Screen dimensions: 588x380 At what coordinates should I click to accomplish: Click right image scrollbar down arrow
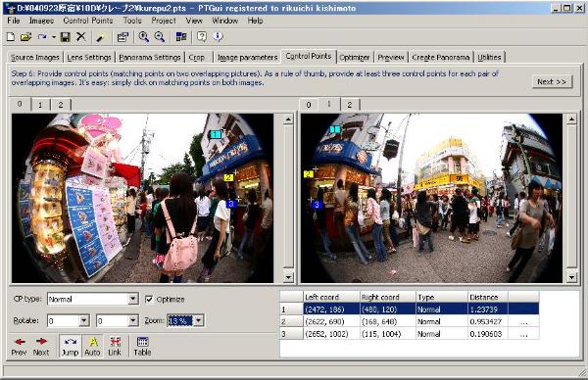click(x=571, y=277)
